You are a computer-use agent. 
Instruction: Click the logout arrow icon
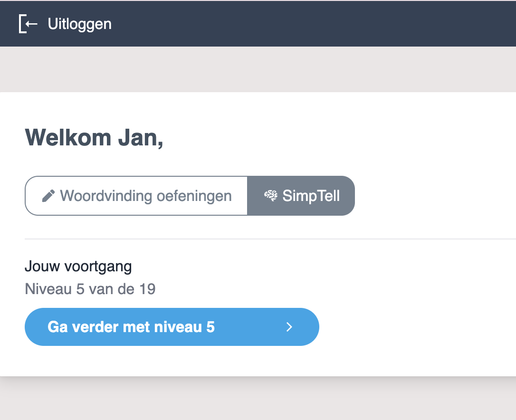[x=28, y=24]
